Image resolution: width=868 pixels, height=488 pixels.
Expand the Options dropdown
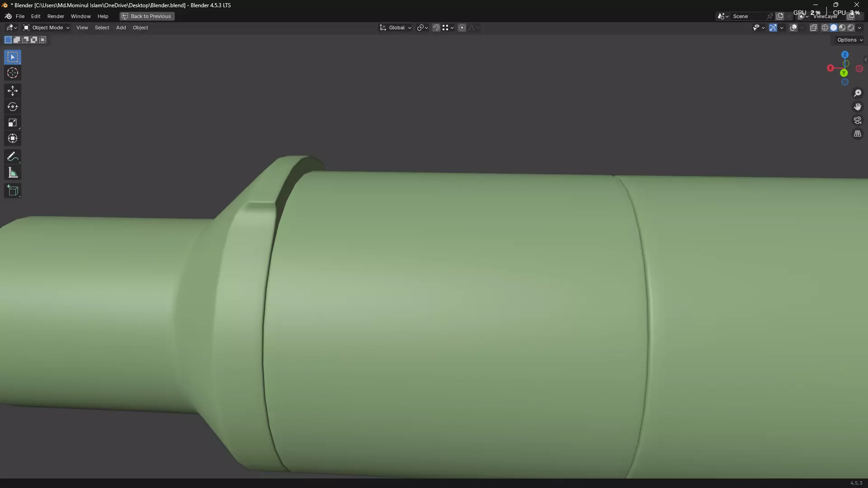coord(849,40)
